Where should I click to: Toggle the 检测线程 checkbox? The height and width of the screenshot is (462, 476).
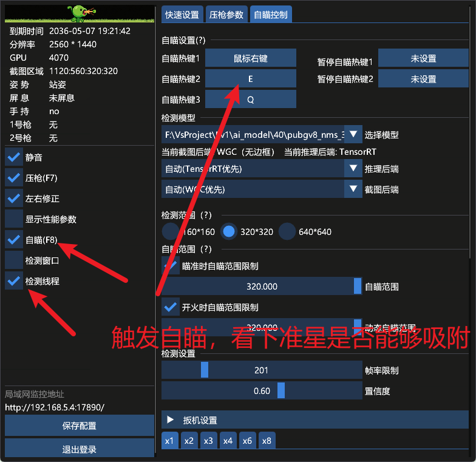pyautogui.click(x=13, y=280)
